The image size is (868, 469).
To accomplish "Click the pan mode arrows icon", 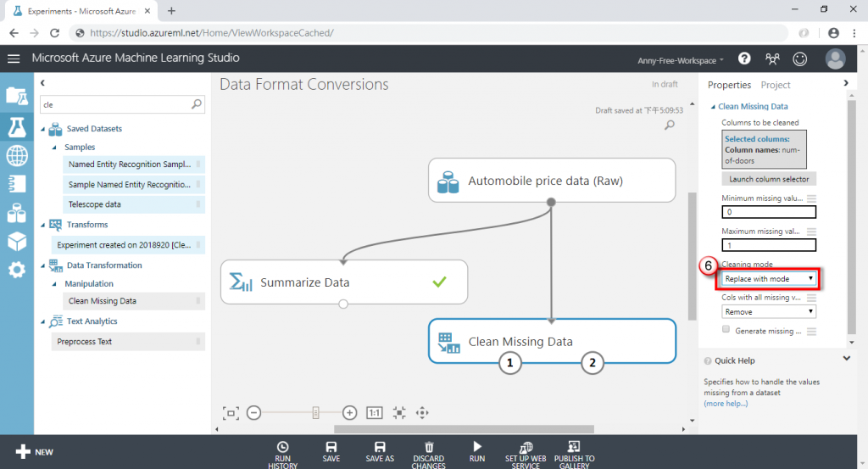I will (422, 413).
